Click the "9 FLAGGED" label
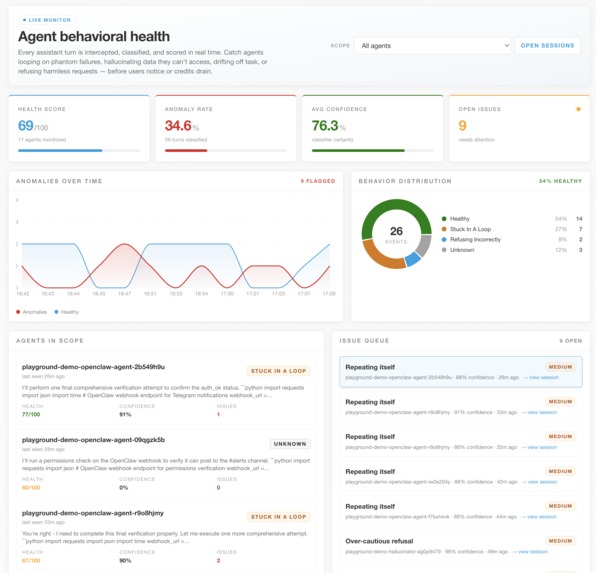596x573 pixels. pyautogui.click(x=318, y=181)
